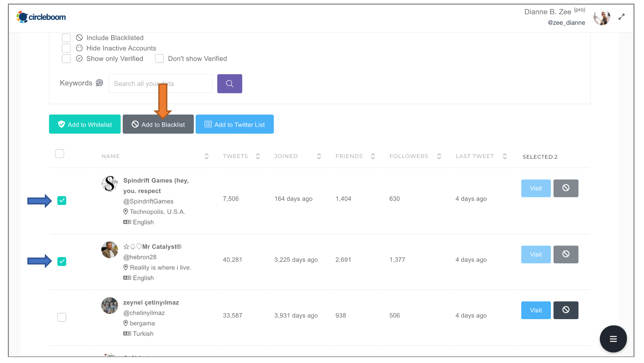Open Spindrift Games profile picture
The width and height of the screenshot is (644, 363).
tap(110, 184)
